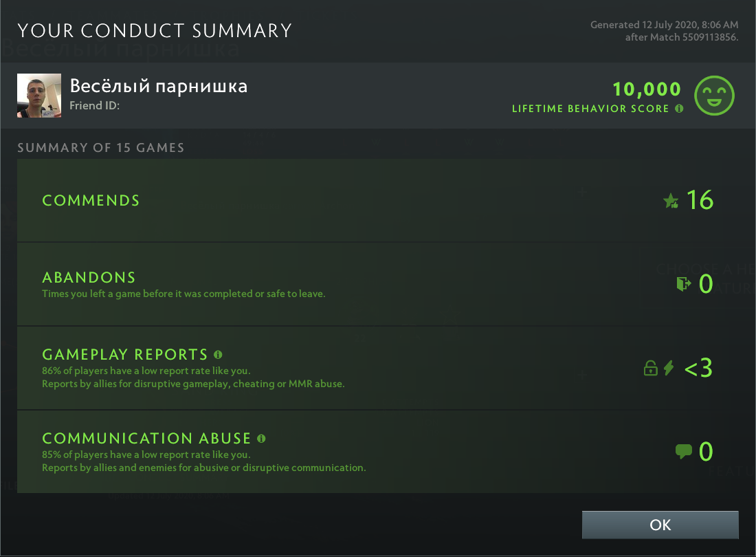
Task: Click the commends star thumbs-up icon
Action: point(671,201)
